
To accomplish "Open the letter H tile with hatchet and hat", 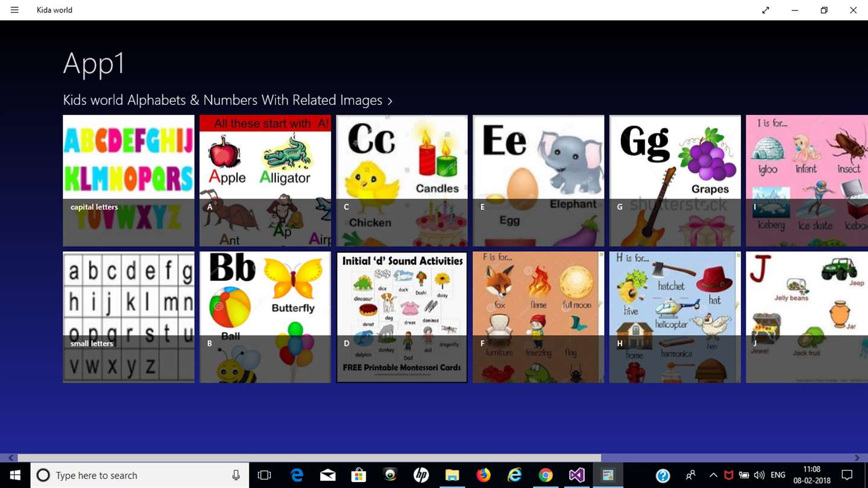I will pyautogui.click(x=675, y=317).
